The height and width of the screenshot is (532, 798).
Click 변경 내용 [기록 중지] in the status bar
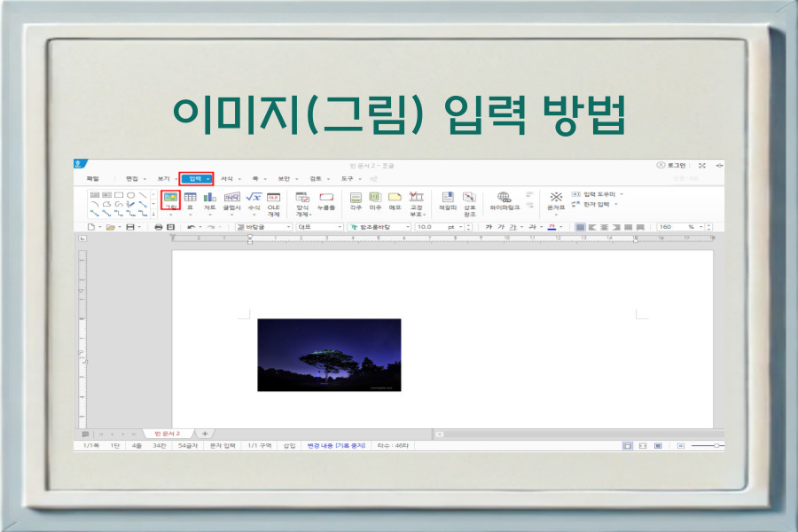[x=336, y=445]
